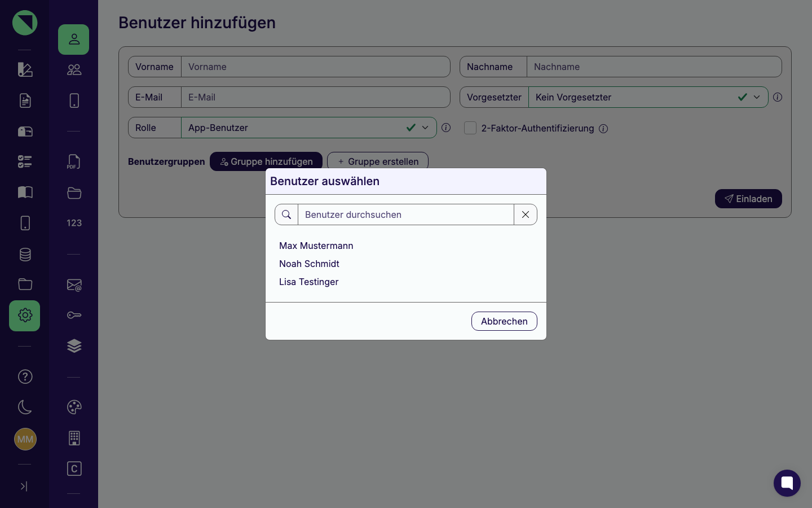Viewport: 812px width, 508px height.
Task: Open the email settings envelope icon
Action: (74, 285)
